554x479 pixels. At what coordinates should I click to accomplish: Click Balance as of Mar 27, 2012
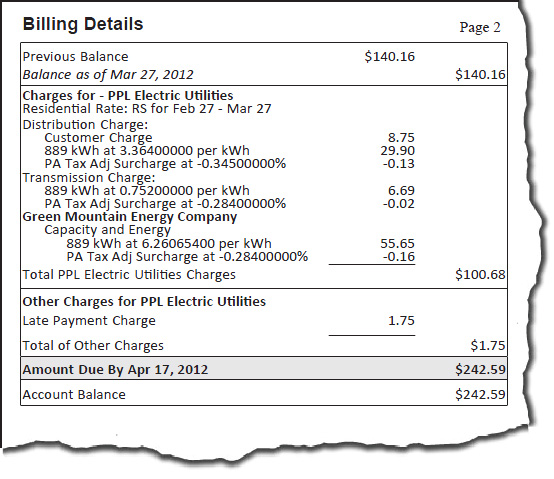coord(108,75)
